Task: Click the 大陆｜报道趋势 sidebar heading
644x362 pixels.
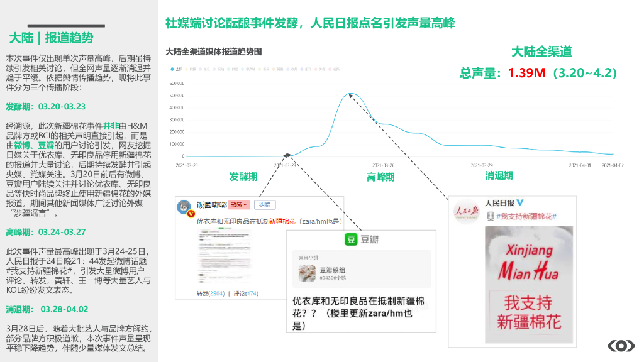Action: [x=52, y=38]
